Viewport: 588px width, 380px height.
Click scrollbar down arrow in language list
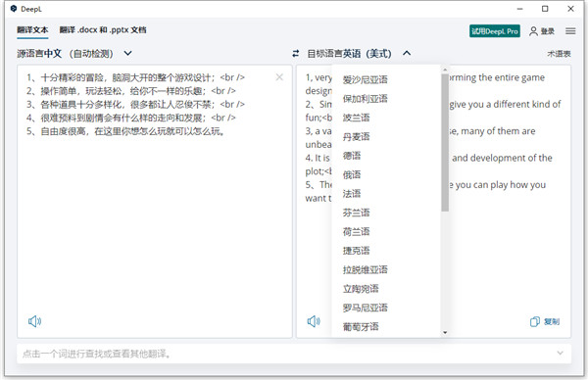point(445,332)
